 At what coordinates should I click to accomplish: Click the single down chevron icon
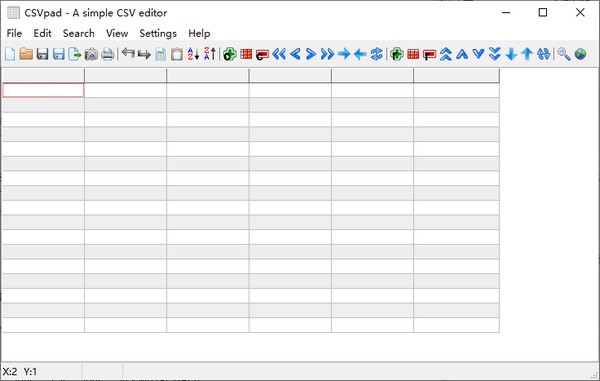tap(478, 54)
